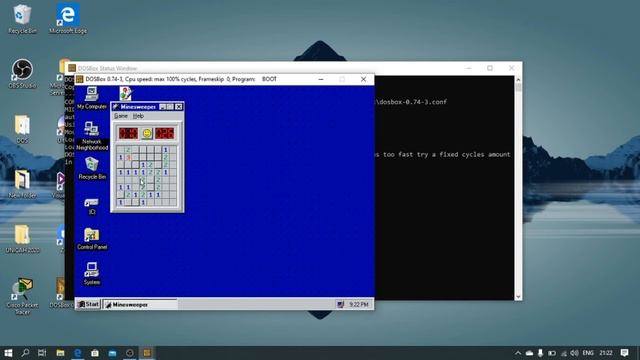Click the ENG language indicator
The image size is (640, 360).
[588, 353]
